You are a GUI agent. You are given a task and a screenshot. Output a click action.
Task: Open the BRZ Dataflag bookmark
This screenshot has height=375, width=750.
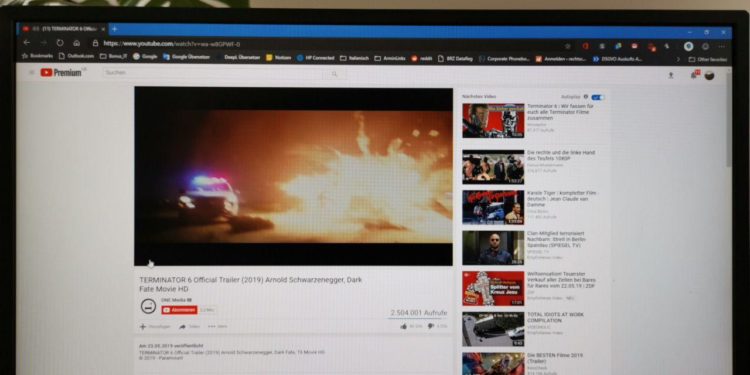(x=456, y=59)
